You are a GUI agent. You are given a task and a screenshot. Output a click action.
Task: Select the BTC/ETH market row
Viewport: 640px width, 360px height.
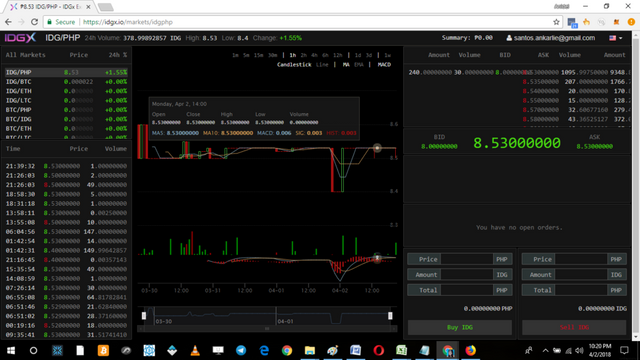[x=66, y=129]
